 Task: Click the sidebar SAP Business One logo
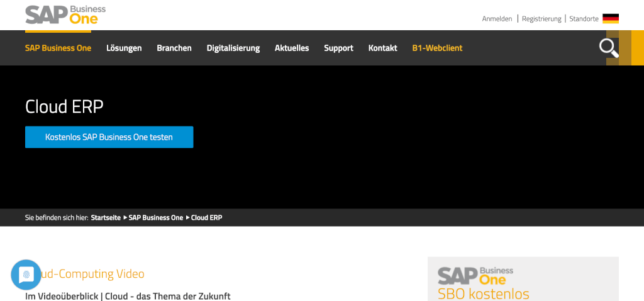475,276
